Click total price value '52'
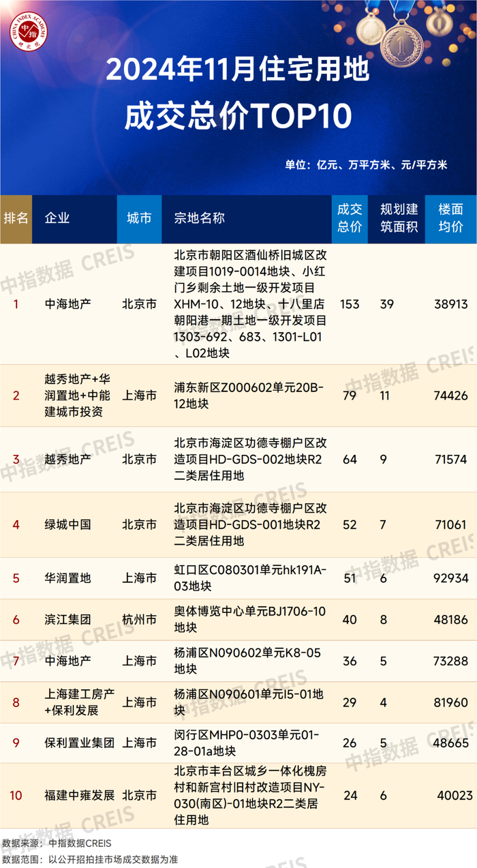 tap(350, 525)
